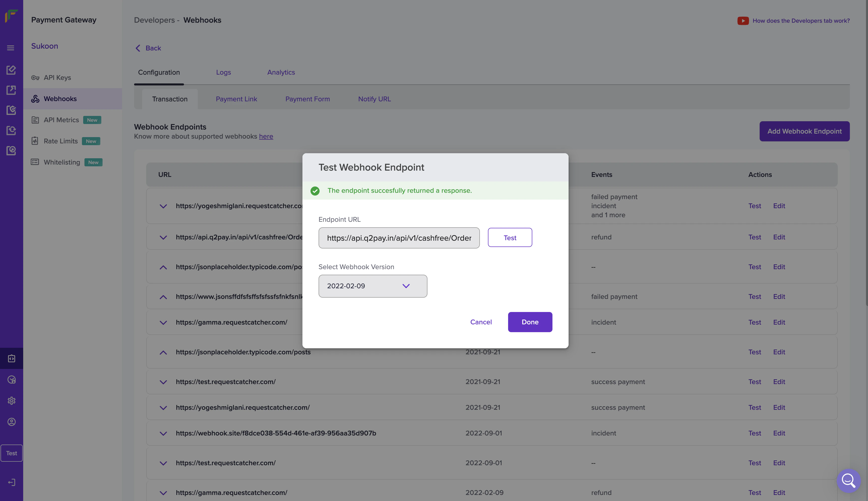Viewport: 868px width, 501px height.
Task: Open the YouTube video help icon
Action: pyautogui.click(x=743, y=21)
